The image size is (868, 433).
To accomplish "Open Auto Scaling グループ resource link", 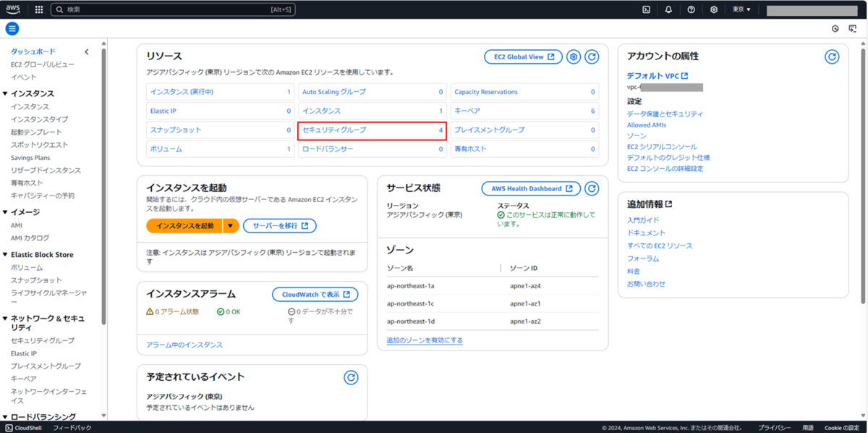I will click(x=334, y=92).
